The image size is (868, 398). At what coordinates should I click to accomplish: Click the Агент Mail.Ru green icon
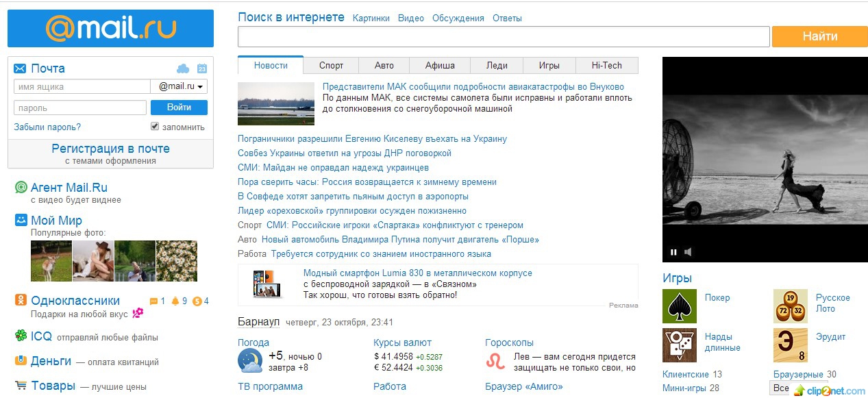(21, 188)
